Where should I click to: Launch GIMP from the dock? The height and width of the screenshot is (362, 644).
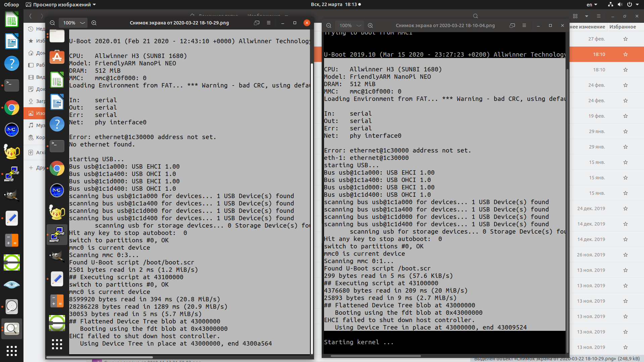[x=12, y=196]
